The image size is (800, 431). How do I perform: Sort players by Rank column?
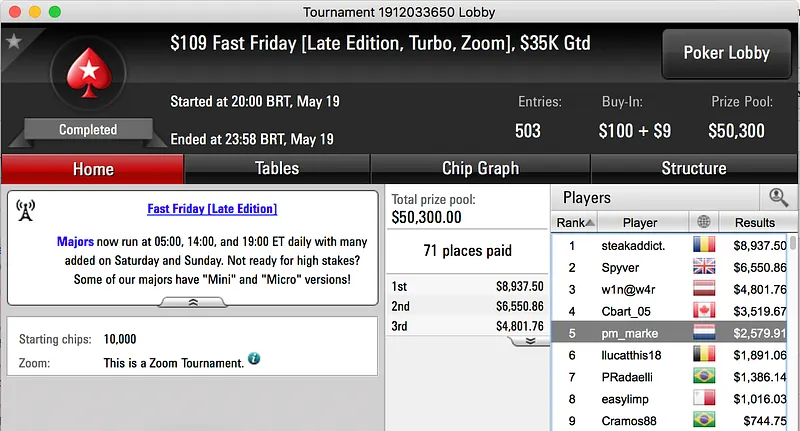575,222
